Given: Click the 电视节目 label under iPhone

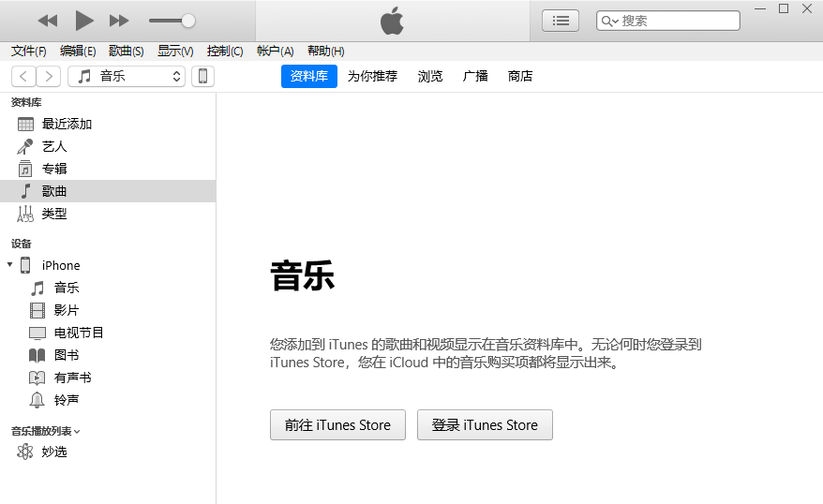Looking at the screenshot, I should click(x=79, y=333).
